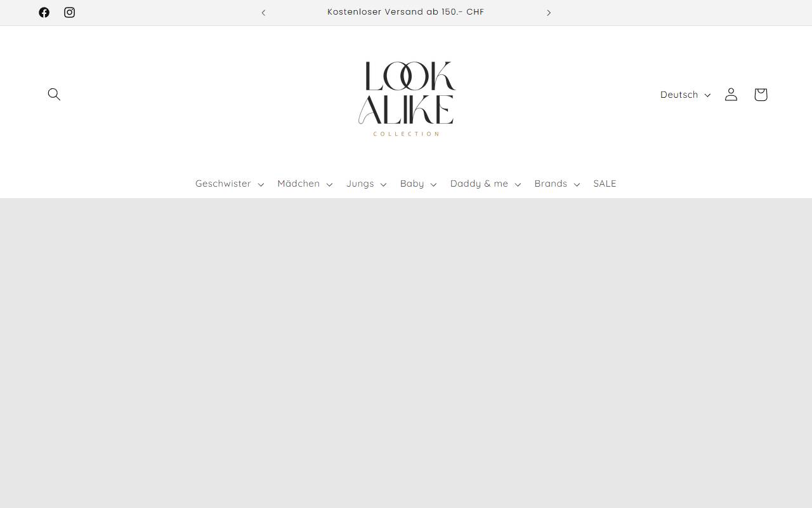Image resolution: width=812 pixels, height=508 pixels.
Task: Open the Deutsch language selector
Action: tap(685, 95)
